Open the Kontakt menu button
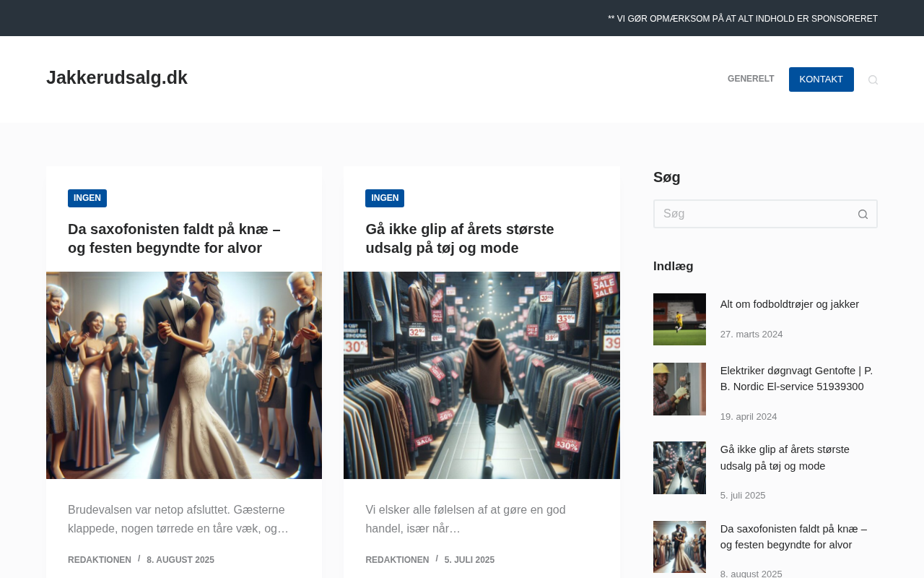The image size is (924, 578). point(821,79)
